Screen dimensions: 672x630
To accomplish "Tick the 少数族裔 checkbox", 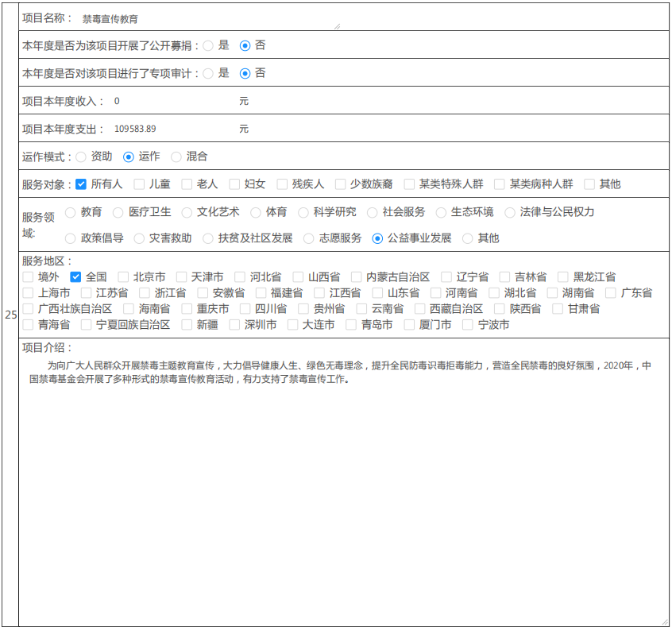I will [340, 184].
